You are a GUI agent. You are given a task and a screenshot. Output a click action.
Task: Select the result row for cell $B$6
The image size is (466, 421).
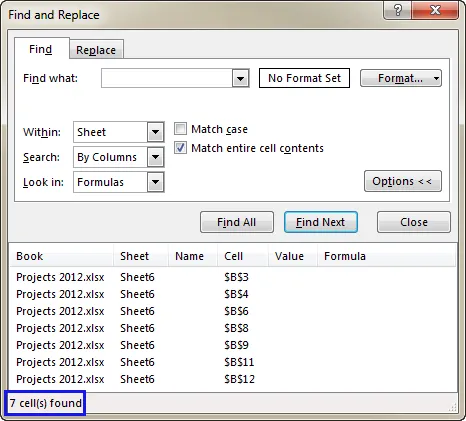click(233, 311)
